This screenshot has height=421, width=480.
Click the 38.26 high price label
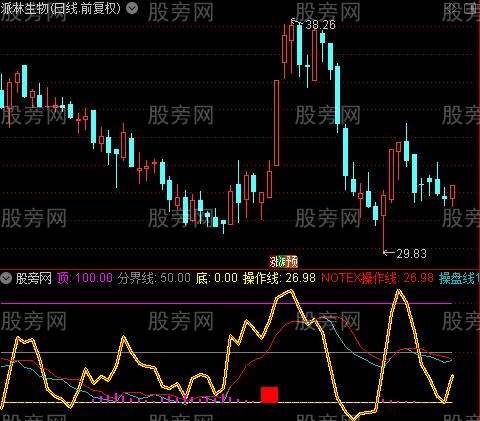point(320,25)
